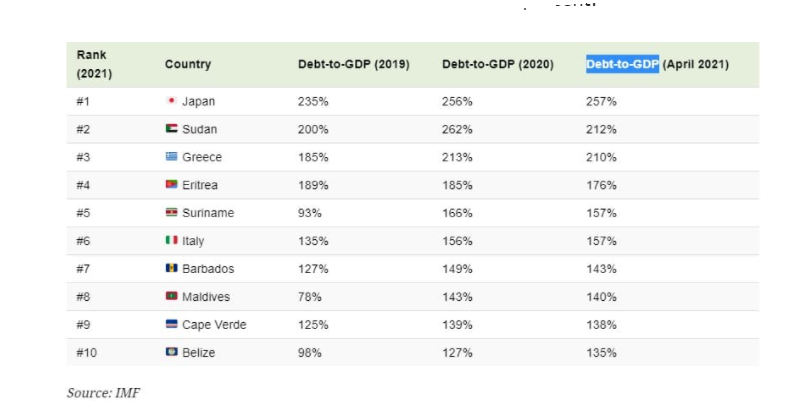The width and height of the screenshot is (791, 419).
Task: Click the Sudan flag icon
Action: click(x=171, y=129)
